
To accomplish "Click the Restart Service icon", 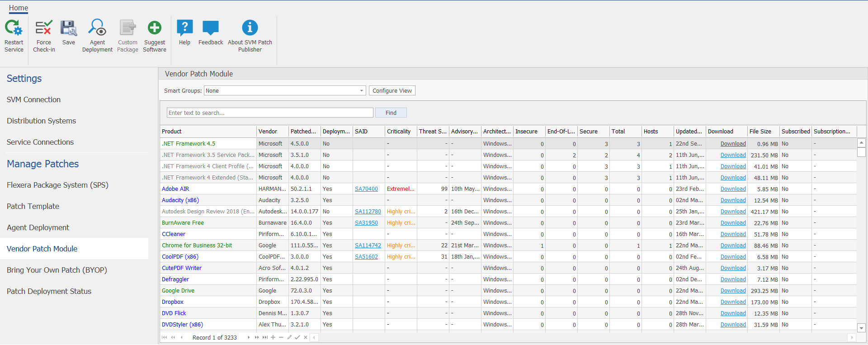I will (x=14, y=28).
